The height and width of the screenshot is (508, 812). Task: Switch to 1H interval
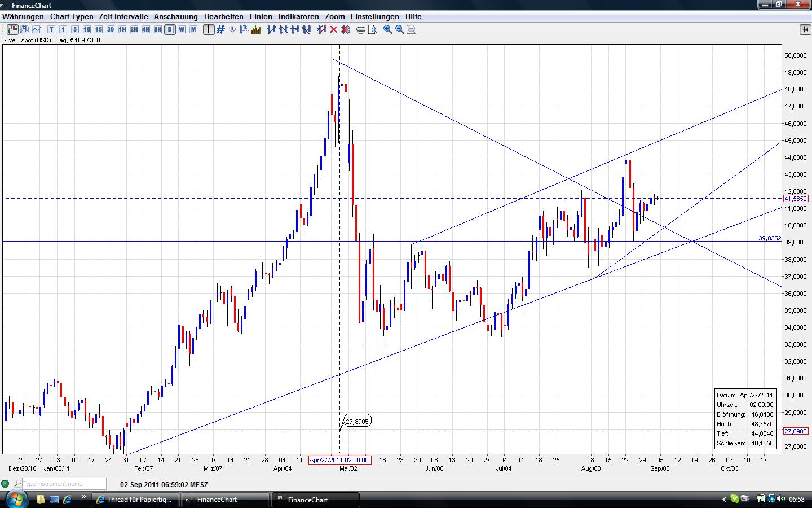tap(122, 29)
